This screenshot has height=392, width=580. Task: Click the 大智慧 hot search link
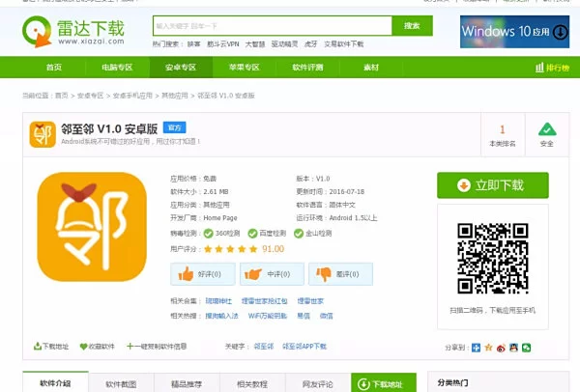tap(255, 44)
